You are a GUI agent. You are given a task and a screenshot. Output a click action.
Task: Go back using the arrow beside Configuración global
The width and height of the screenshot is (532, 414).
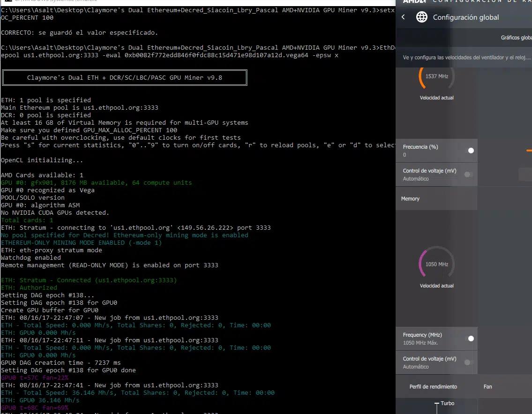pyautogui.click(x=403, y=17)
